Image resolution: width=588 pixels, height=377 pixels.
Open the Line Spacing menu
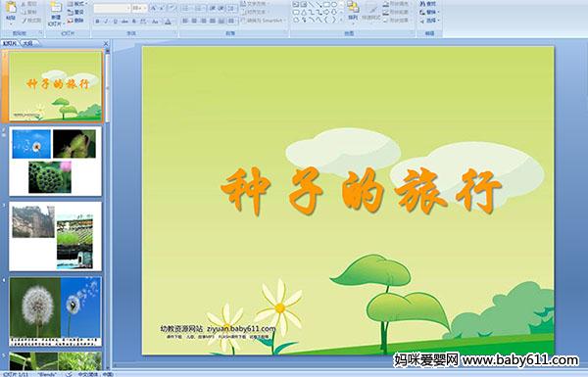pyautogui.click(x=232, y=8)
